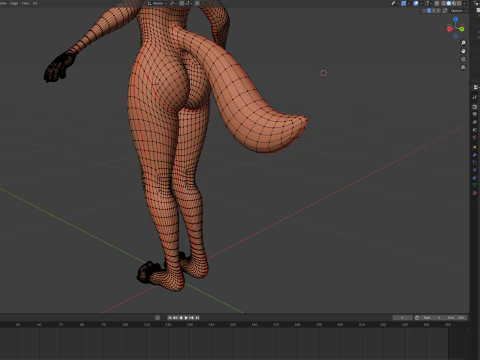Switch perspective/orthographic view icon

point(463,67)
